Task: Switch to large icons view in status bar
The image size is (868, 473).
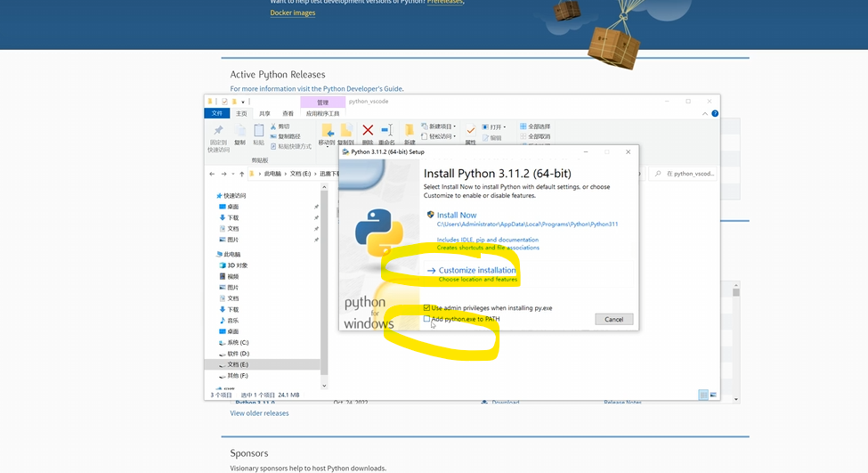Action: click(713, 395)
